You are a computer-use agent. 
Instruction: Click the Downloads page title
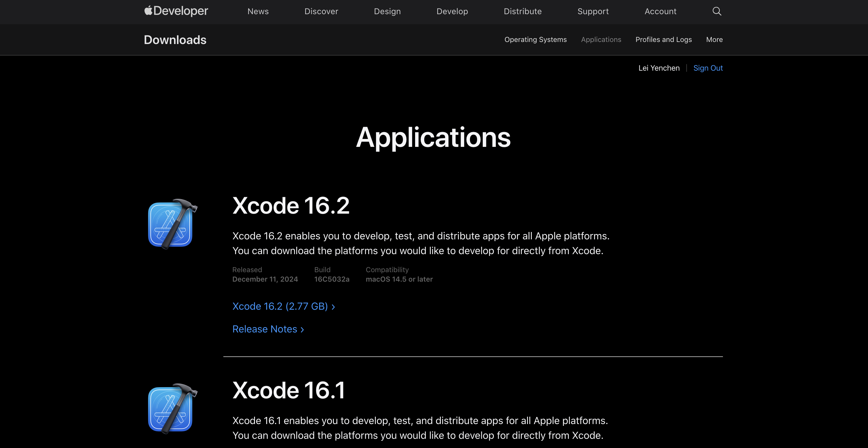[175, 40]
